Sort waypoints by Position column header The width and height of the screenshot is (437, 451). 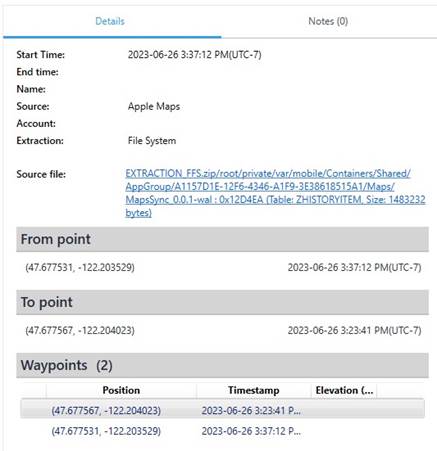121,390
